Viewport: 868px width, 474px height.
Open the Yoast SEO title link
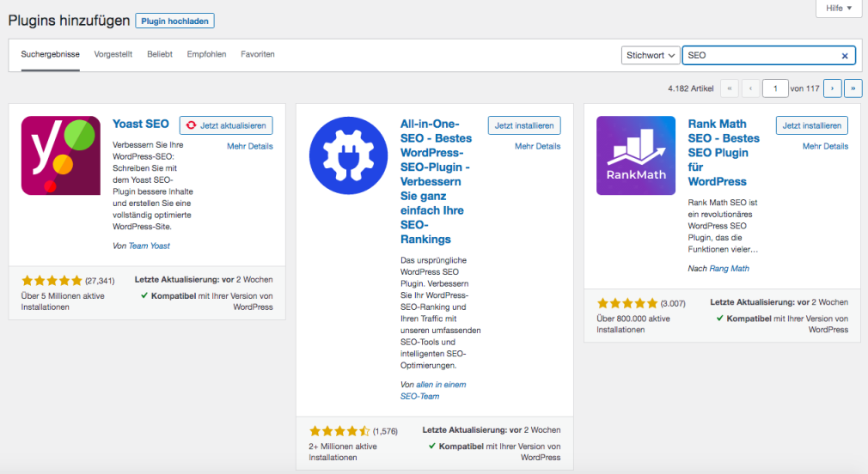141,124
